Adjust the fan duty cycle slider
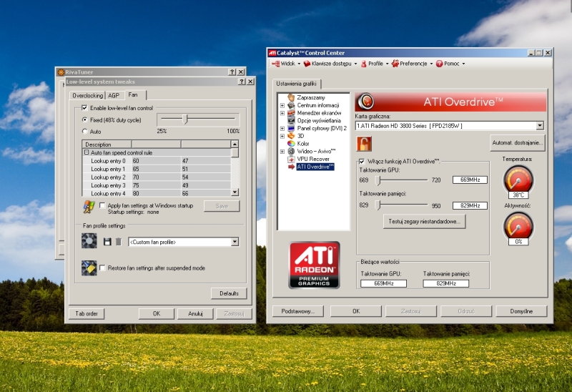 [185, 119]
